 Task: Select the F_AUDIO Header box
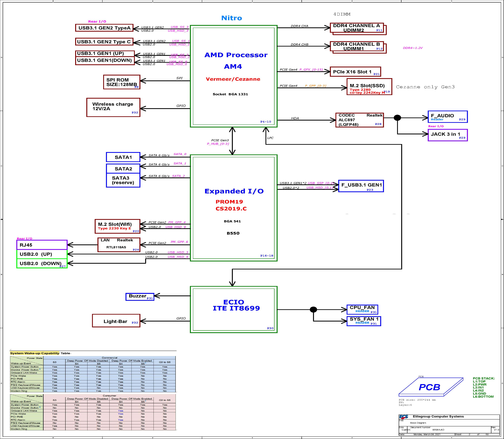pos(448,117)
